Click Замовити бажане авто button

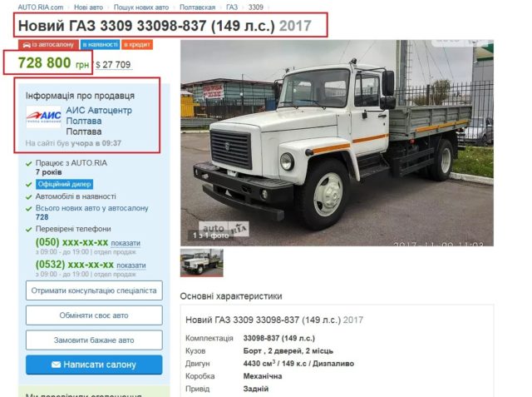[94, 340]
